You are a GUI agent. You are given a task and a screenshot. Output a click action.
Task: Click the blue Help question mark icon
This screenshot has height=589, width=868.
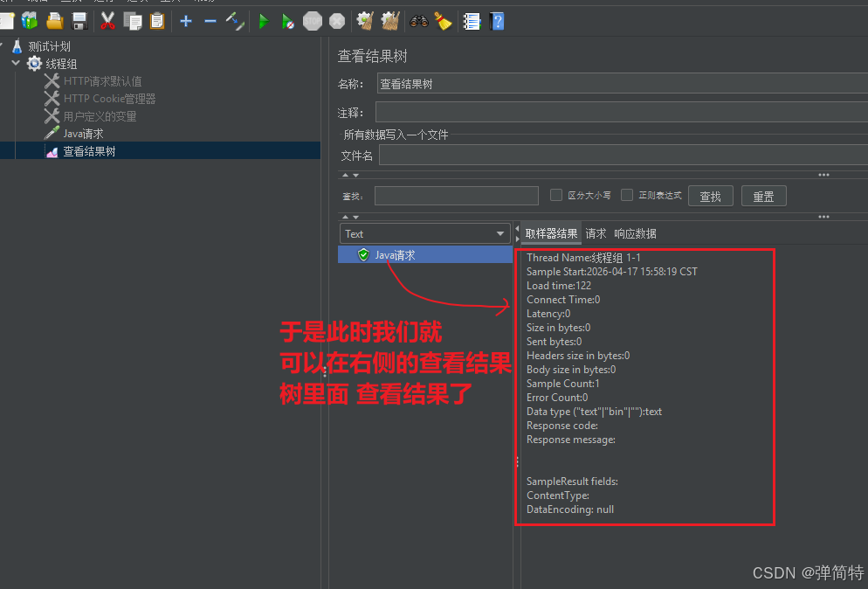(x=496, y=21)
